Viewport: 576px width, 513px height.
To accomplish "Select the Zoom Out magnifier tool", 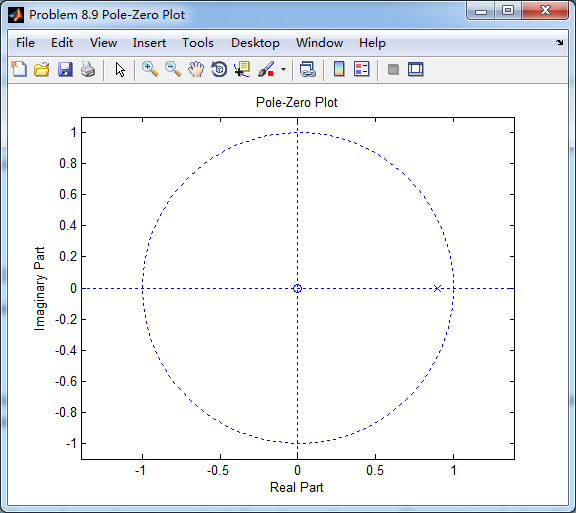I will 173,69.
